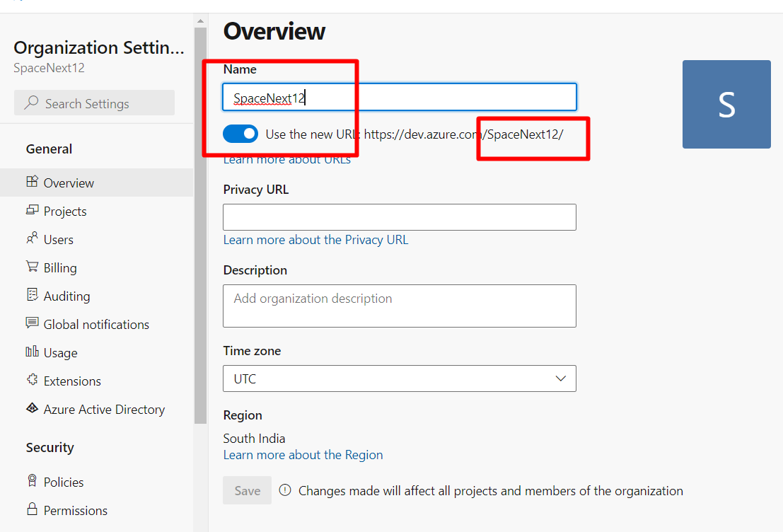Click the SpaceNext12 name under sidebar heading
783x532 pixels.
(49, 68)
